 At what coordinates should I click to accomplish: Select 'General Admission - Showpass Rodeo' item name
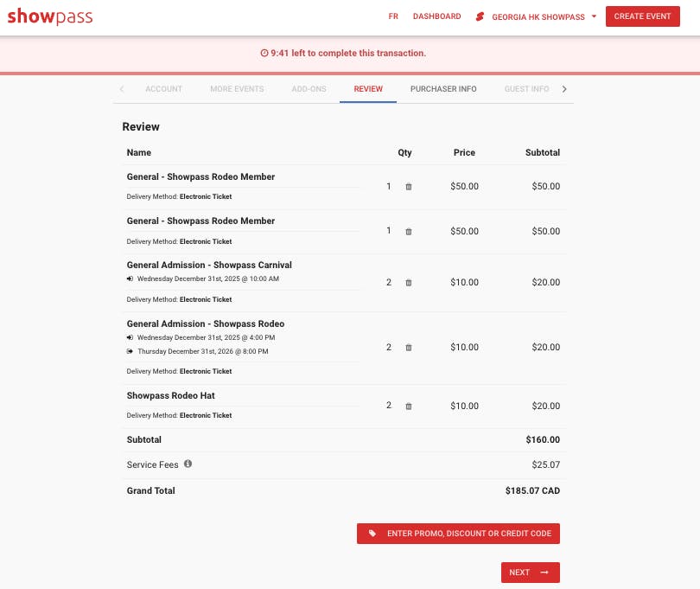pyautogui.click(x=206, y=324)
